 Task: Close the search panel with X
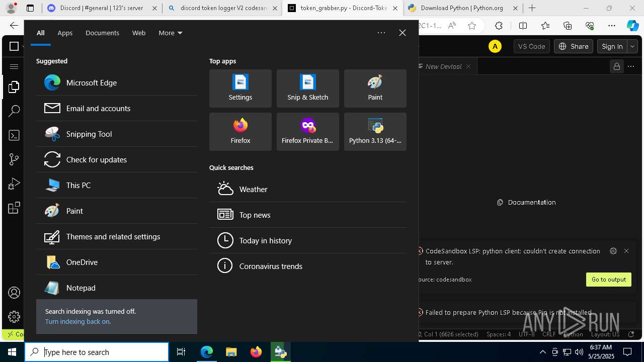(x=403, y=33)
